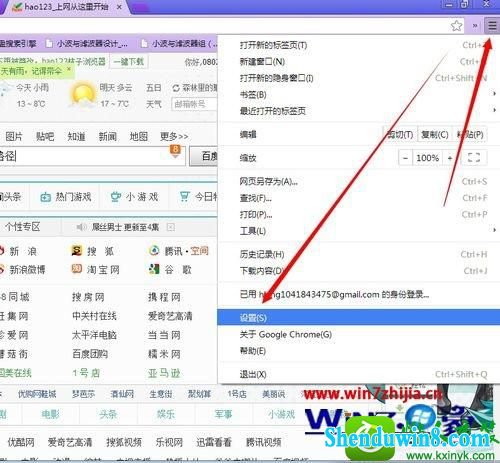The height and width of the screenshot is (463, 500).
Task: Expand '更多>>' search categories
Action: (x=174, y=136)
